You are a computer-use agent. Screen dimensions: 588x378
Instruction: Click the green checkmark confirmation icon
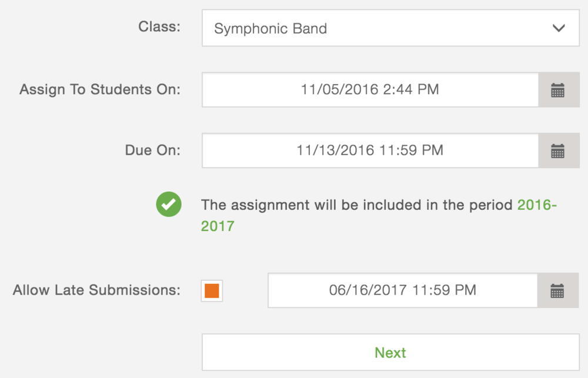(x=169, y=205)
